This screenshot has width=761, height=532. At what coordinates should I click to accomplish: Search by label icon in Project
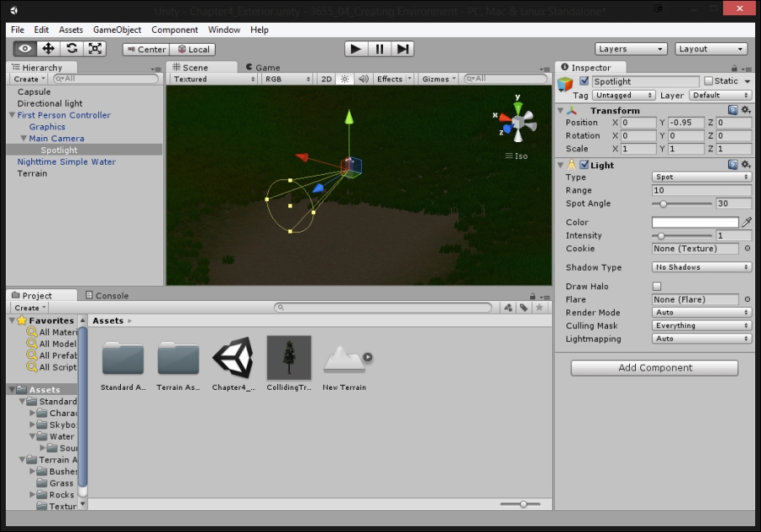pos(523,307)
